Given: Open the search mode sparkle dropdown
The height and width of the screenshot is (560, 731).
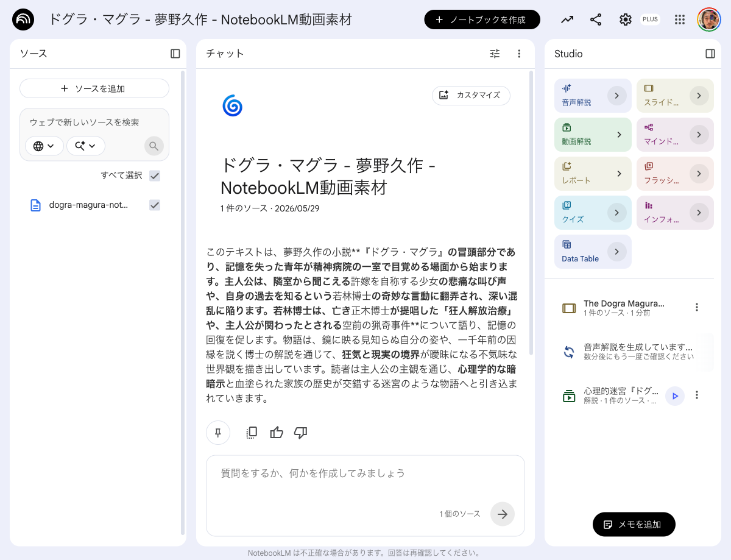Looking at the screenshot, I should pos(86,146).
